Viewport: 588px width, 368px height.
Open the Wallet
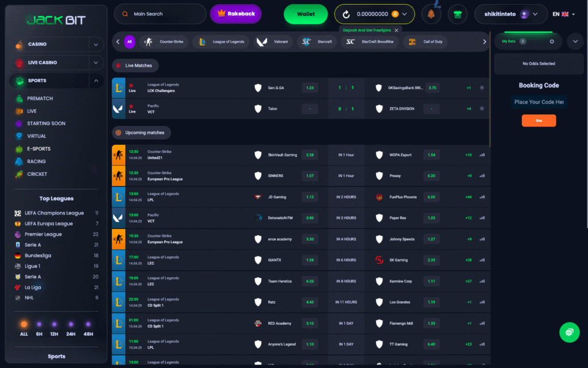coord(305,14)
